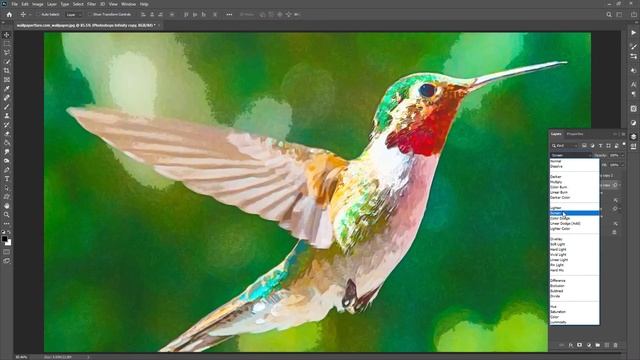This screenshot has height=360, width=640.
Task: Select the Lasso tool
Action: click(x=7, y=53)
